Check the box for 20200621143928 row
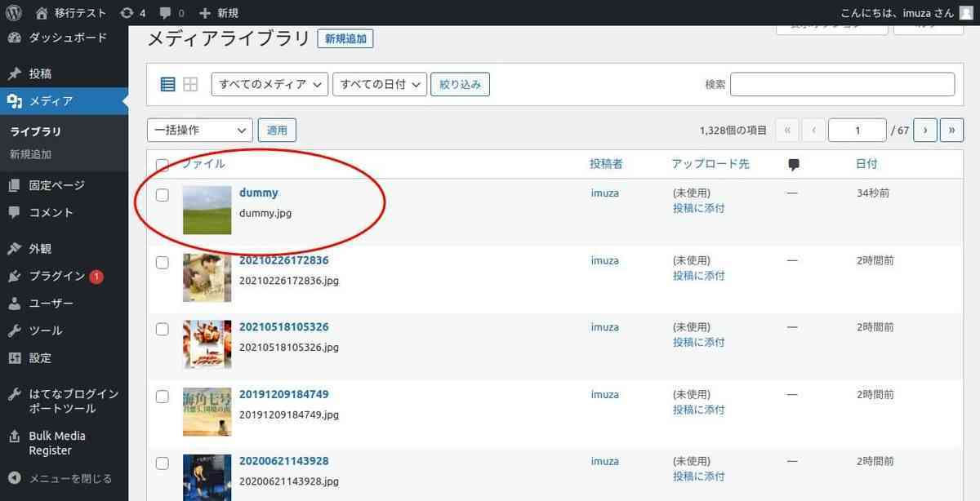The width and height of the screenshot is (980, 501). click(163, 463)
